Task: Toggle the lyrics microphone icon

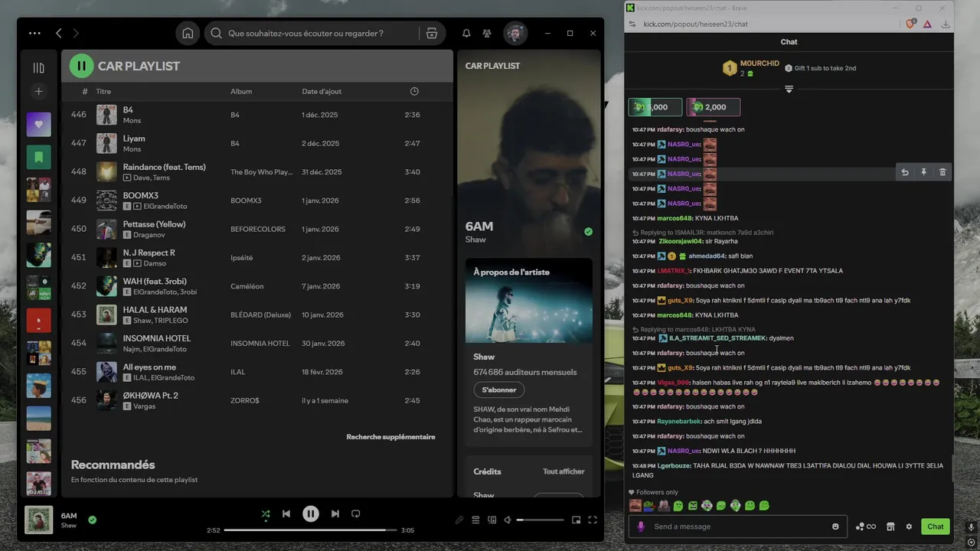Action: [459, 520]
